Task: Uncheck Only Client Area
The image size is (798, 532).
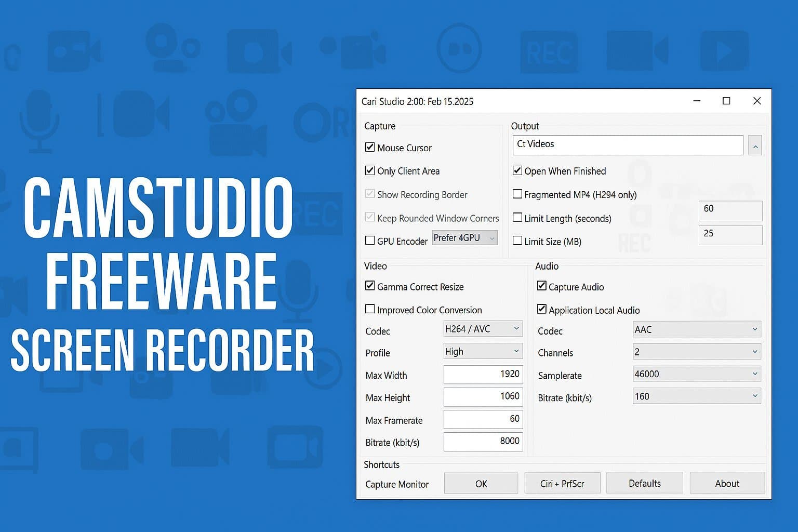Action: pos(370,170)
